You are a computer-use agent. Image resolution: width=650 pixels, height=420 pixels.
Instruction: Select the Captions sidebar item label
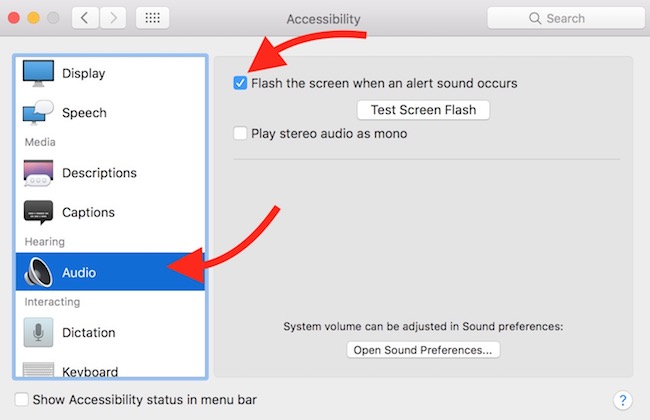point(88,212)
